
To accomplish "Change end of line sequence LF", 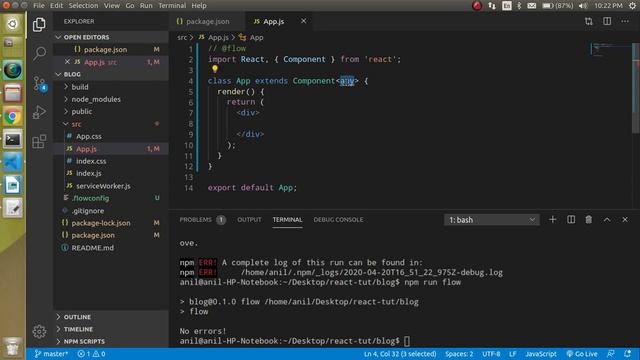I will coord(512,354).
